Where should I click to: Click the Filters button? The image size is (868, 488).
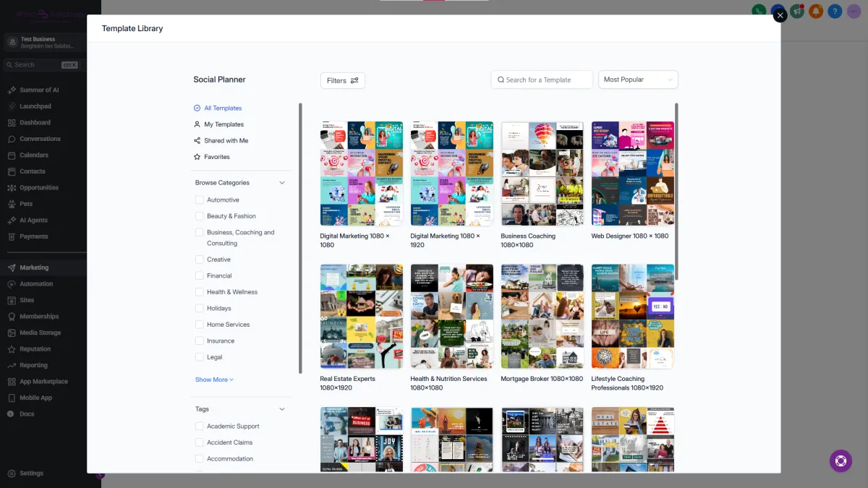click(343, 80)
